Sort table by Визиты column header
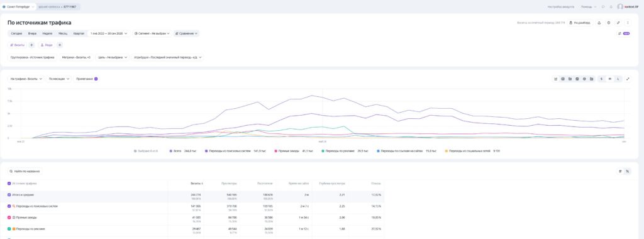 click(197, 184)
